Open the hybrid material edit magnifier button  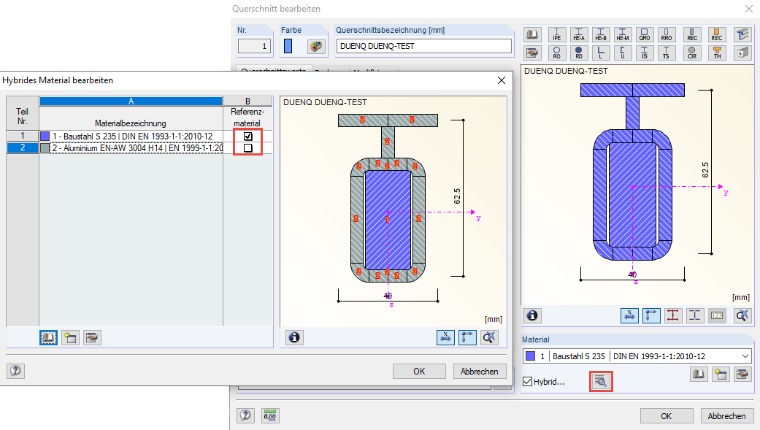click(601, 382)
